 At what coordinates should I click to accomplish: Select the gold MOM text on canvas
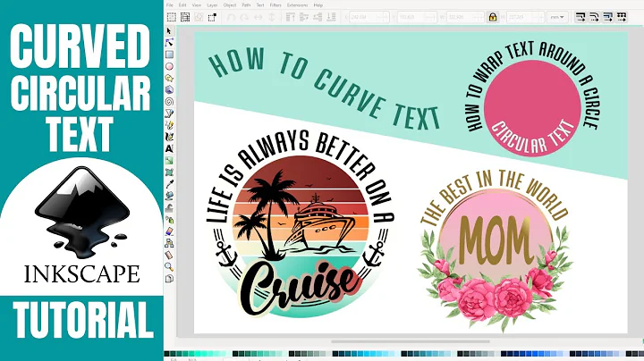[496, 240]
